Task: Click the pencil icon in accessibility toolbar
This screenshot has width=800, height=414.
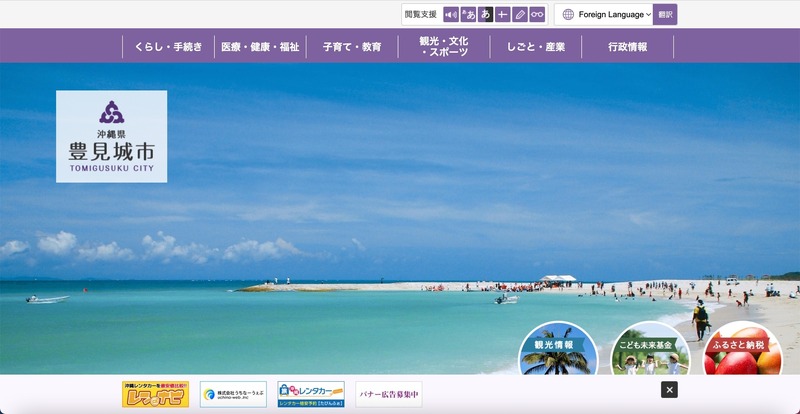Action: [x=520, y=14]
